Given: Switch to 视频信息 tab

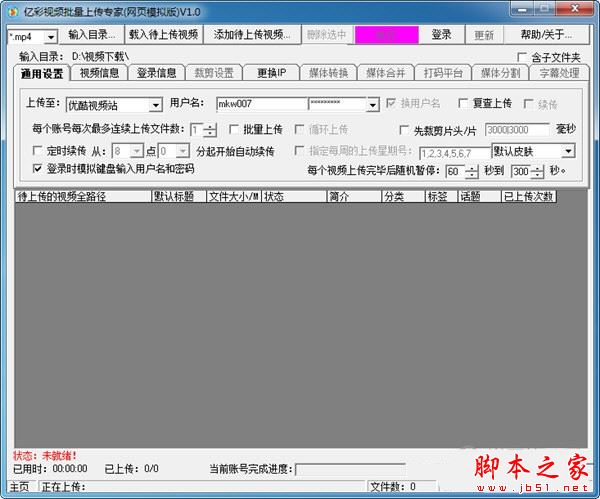Looking at the screenshot, I should pyautogui.click(x=99, y=73).
